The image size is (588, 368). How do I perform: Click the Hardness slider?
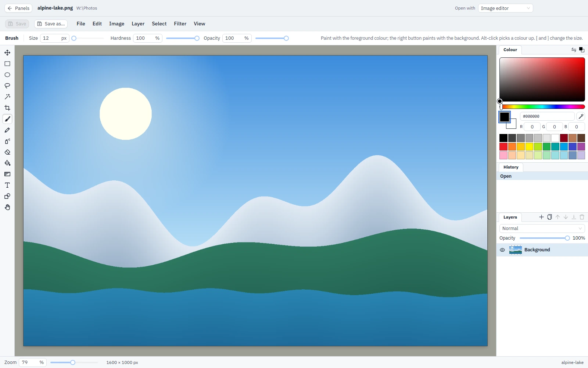[182, 38]
